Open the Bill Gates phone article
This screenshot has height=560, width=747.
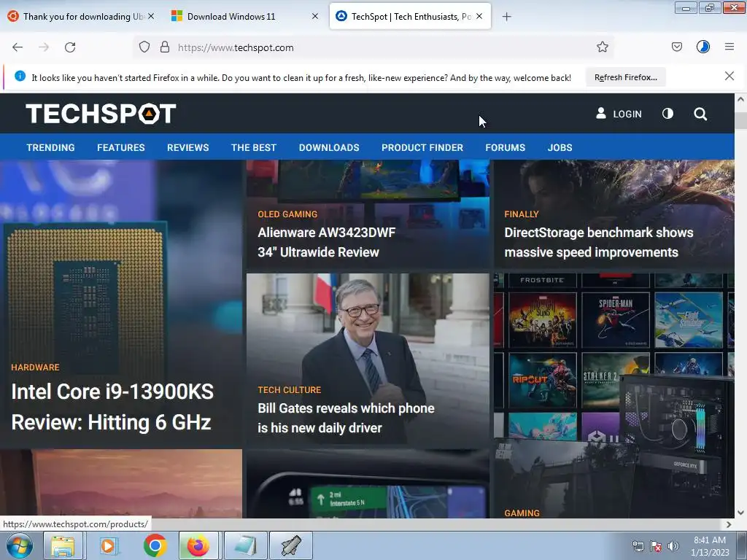point(346,418)
